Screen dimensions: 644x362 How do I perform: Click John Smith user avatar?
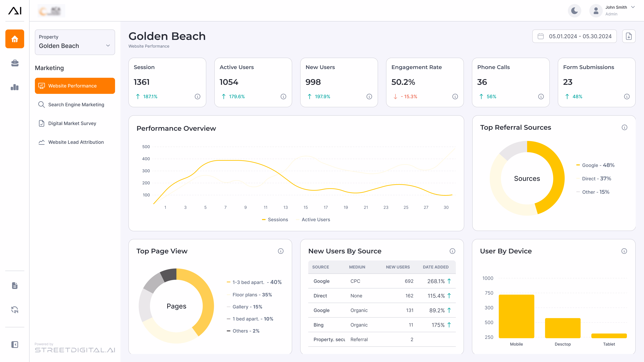click(596, 11)
